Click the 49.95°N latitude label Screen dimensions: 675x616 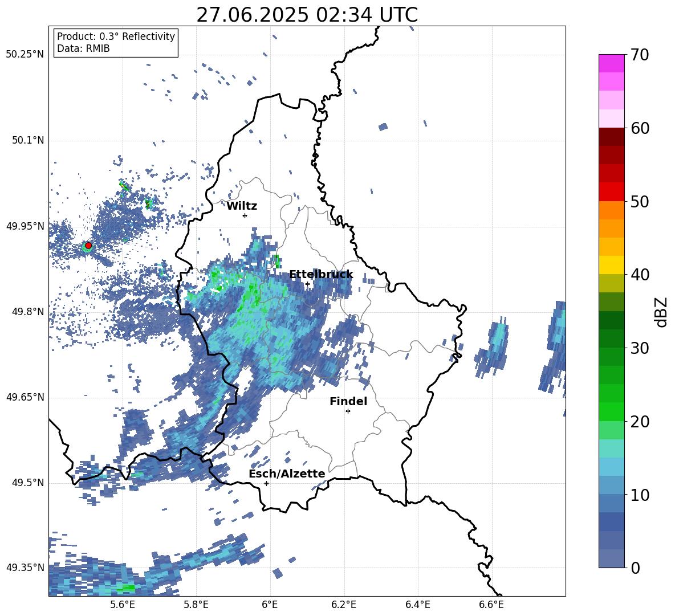pyautogui.click(x=25, y=226)
